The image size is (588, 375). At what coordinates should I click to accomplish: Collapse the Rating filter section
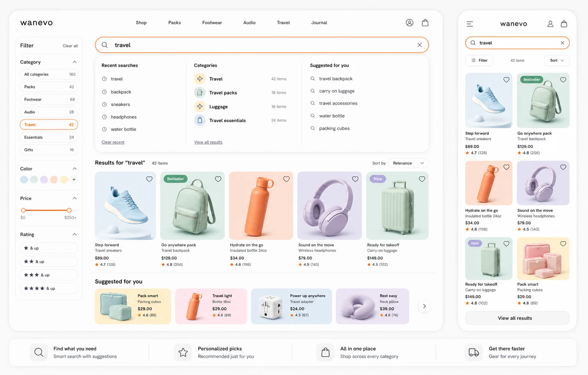(x=75, y=234)
